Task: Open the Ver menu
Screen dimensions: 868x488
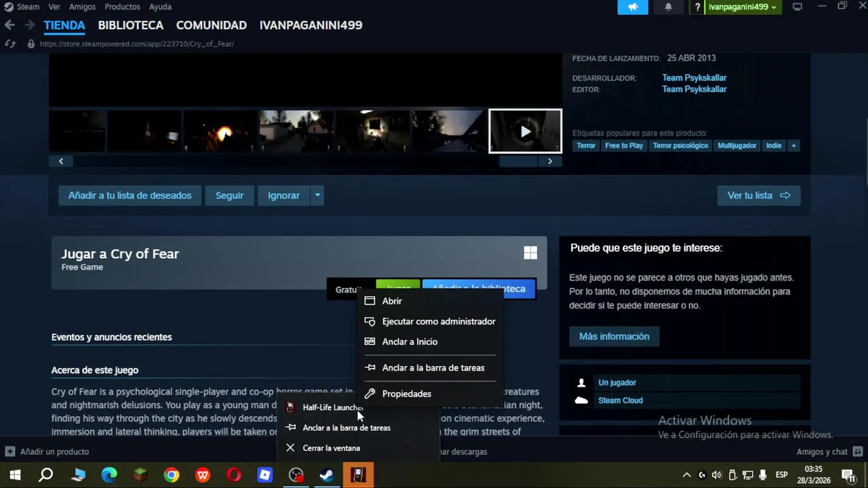Action: 54,7
